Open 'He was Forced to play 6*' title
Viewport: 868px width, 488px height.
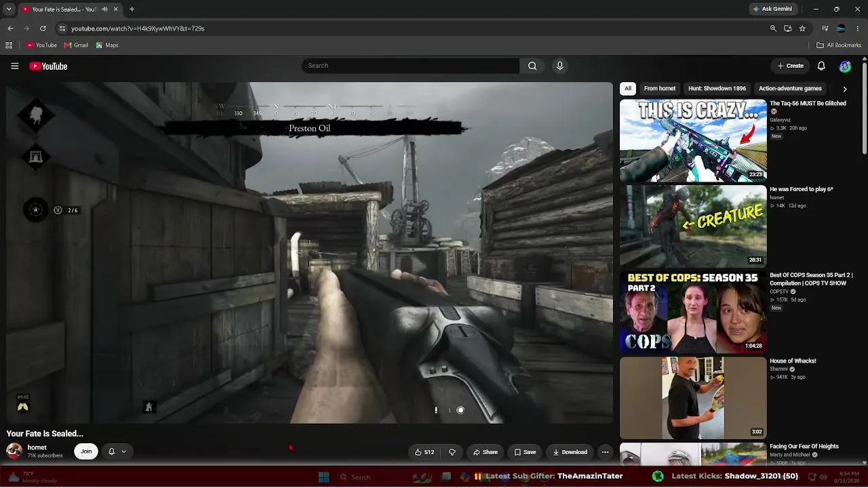pyautogui.click(x=801, y=189)
